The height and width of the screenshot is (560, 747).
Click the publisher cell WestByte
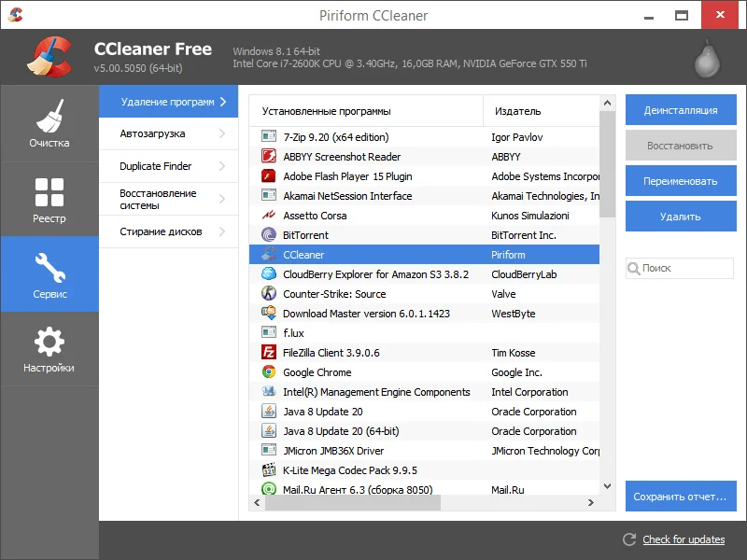[514, 314]
